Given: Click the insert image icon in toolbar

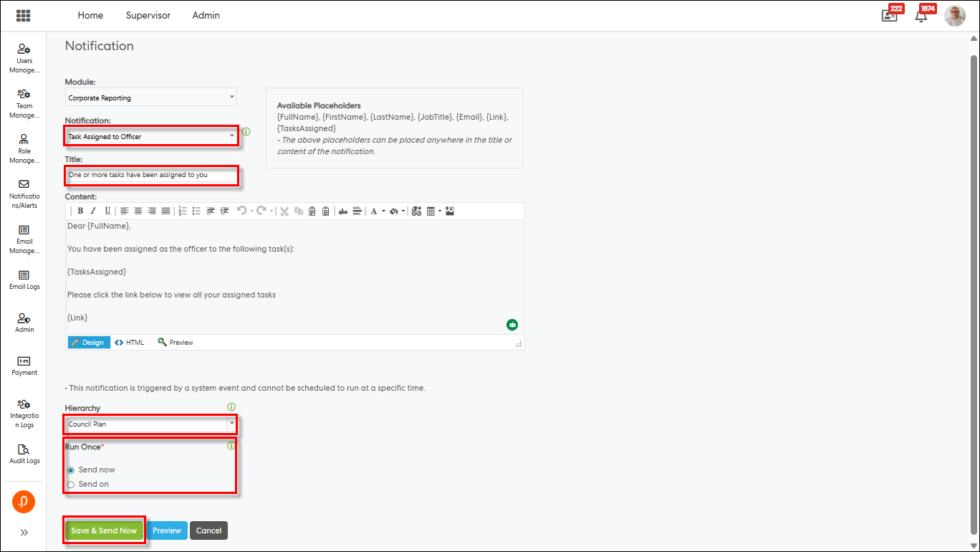Looking at the screenshot, I should coord(450,211).
